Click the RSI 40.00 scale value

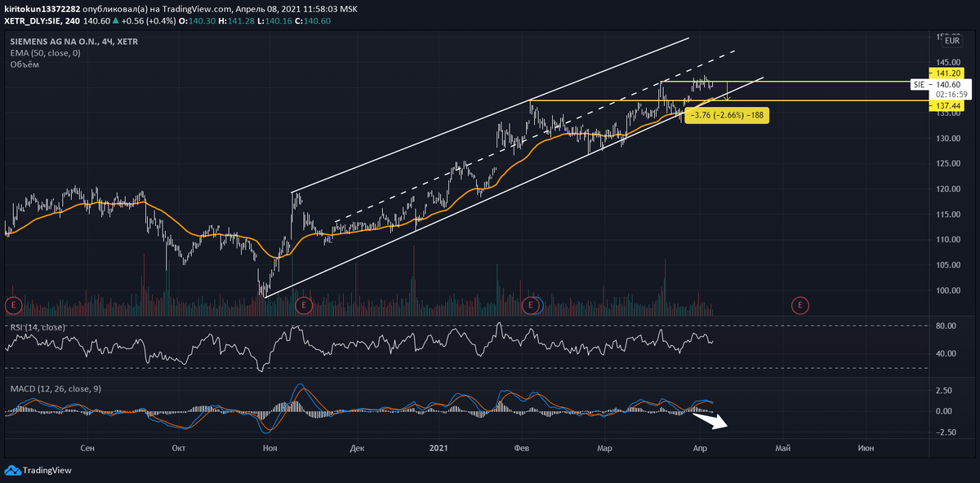click(947, 353)
